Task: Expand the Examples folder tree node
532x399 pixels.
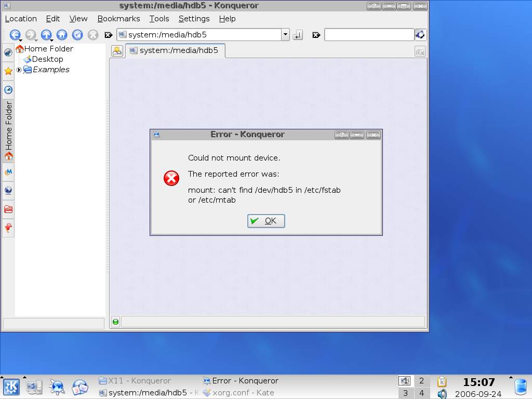Action: tap(19, 70)
